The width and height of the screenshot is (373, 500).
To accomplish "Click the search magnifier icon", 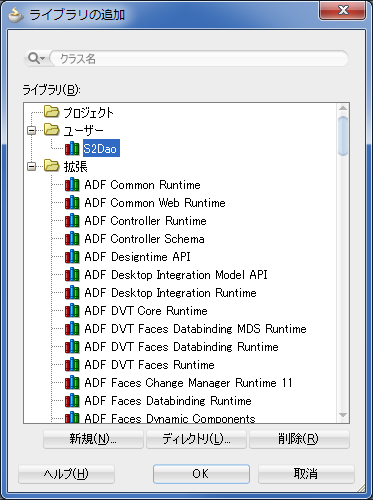I will point(33,58).
